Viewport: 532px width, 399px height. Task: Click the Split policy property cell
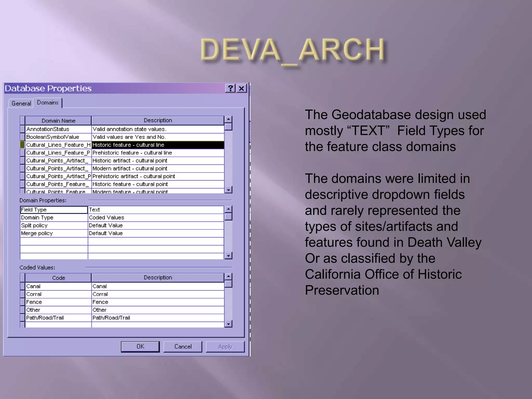(x=54, y=225)
